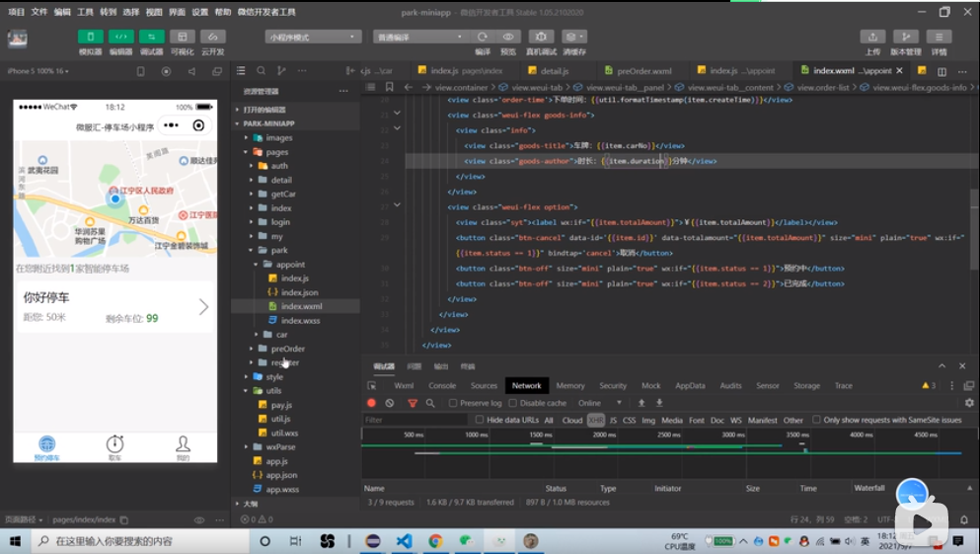Click the network search magnifier icon
The width and height of the screenshot is (980, 554).
click(430, 403)
